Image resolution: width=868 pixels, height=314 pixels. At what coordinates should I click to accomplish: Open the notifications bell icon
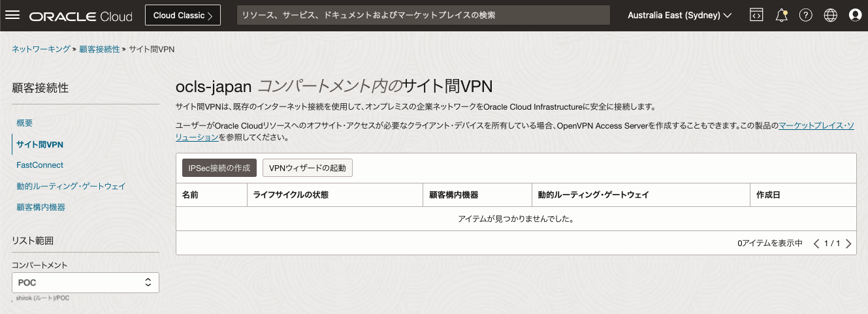pyautogui.click(x=781, y=15)
